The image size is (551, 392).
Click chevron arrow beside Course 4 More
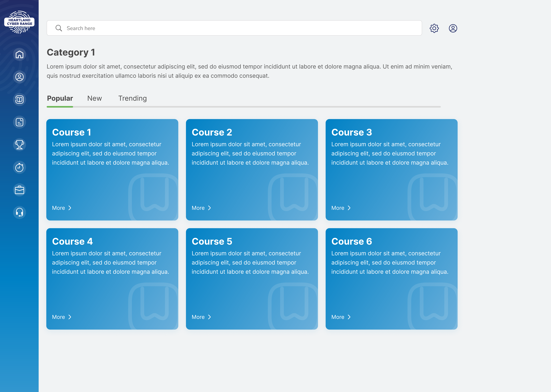click(70, 317)
